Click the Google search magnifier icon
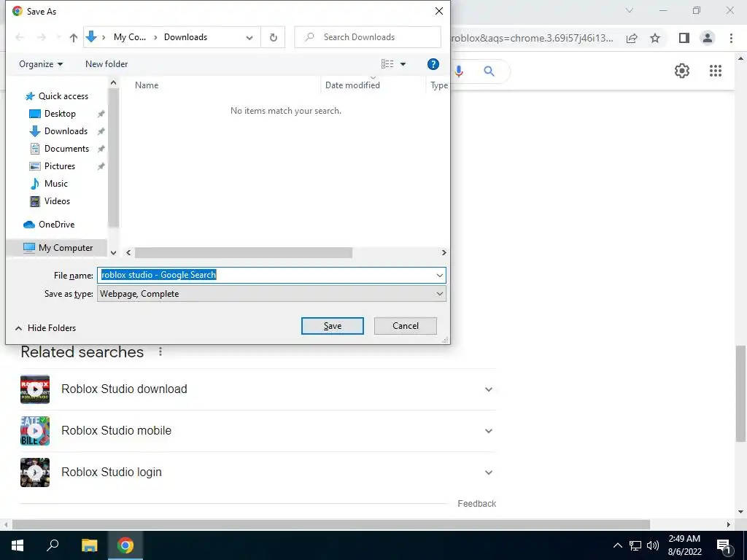Viewport: 747px width, 560px height. click(489, 71)
